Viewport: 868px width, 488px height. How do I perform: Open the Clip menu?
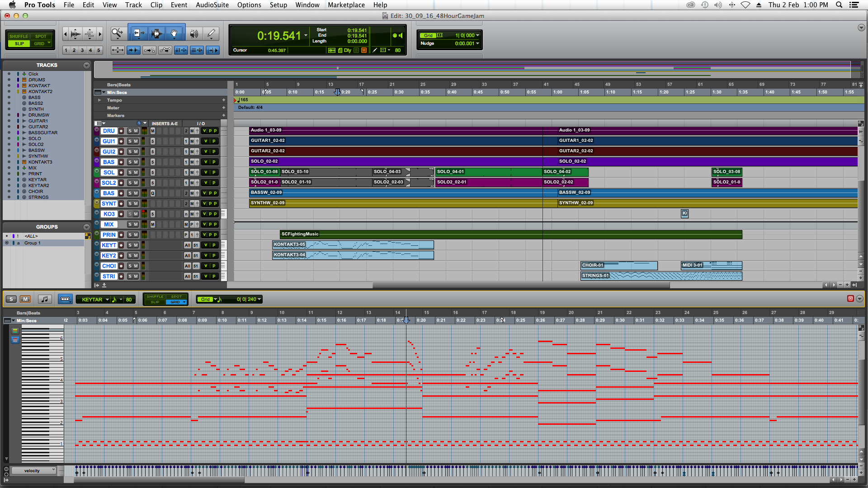[156, 5]
